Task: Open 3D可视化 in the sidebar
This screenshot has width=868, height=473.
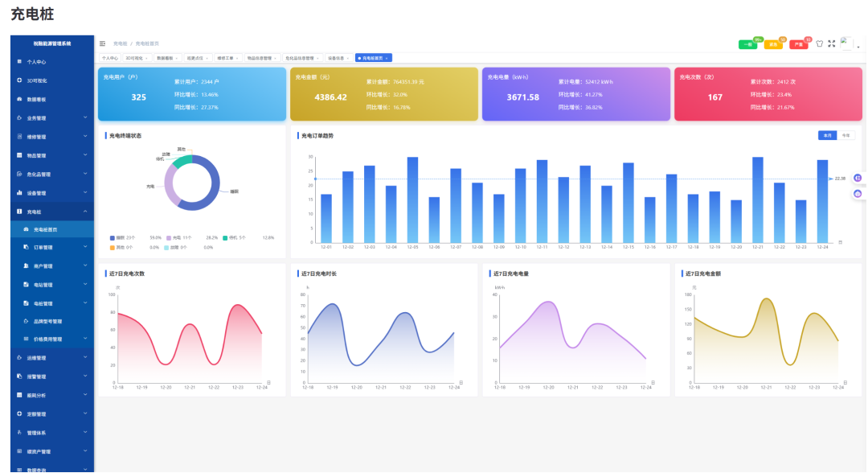Action: pyautogui.click(x=52, y=81)
